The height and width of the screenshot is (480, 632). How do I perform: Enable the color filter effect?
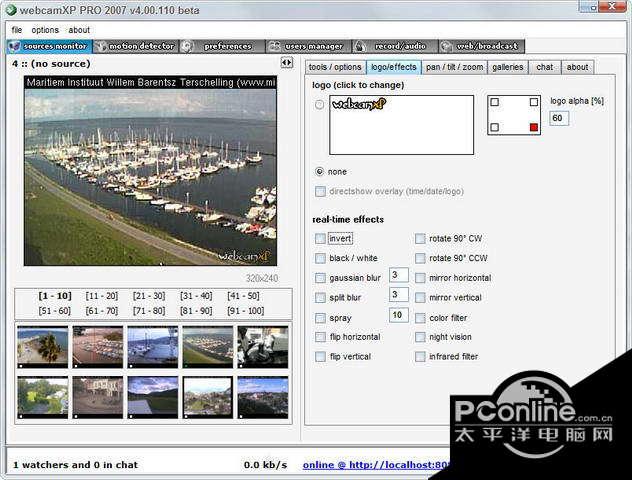pos(420,318)
